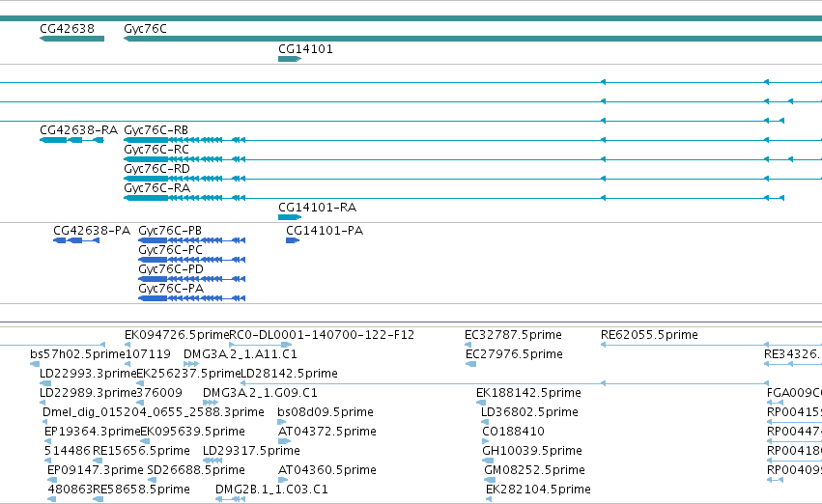Select EST LD22993.3prime
The image size is (822, 504).
pos(88,374)
